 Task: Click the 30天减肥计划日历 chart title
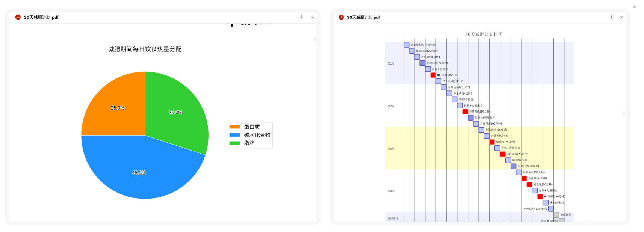[484, 34]
